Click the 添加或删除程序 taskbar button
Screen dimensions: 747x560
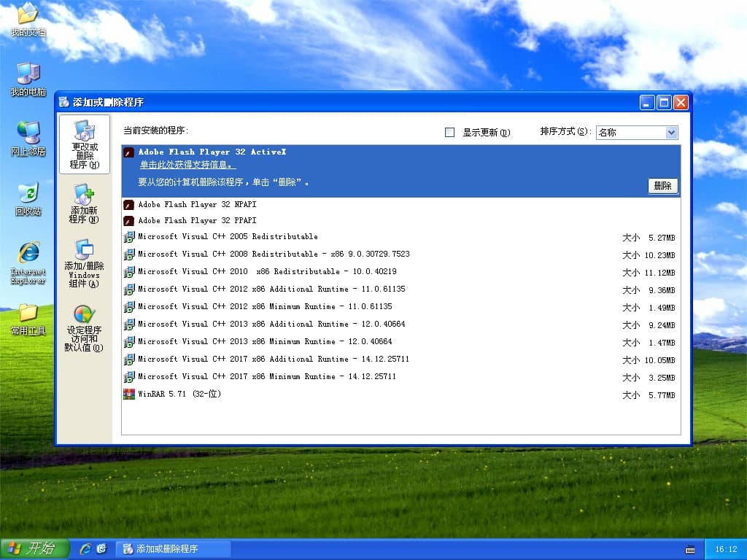coord(173,549)
